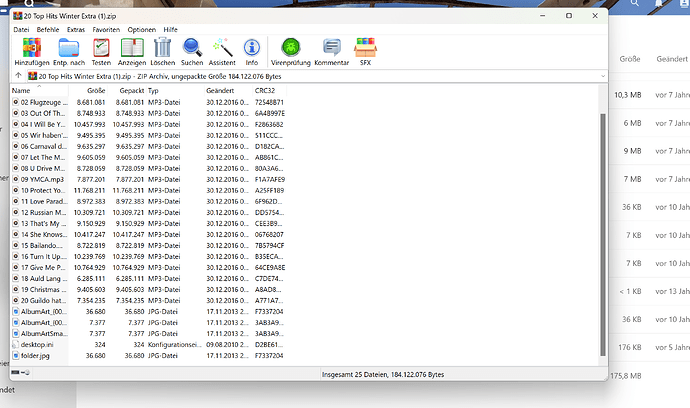Screen dimensions: 690x408
Task: Click the WinRAR title bar icon
Action: coord(18,16)
